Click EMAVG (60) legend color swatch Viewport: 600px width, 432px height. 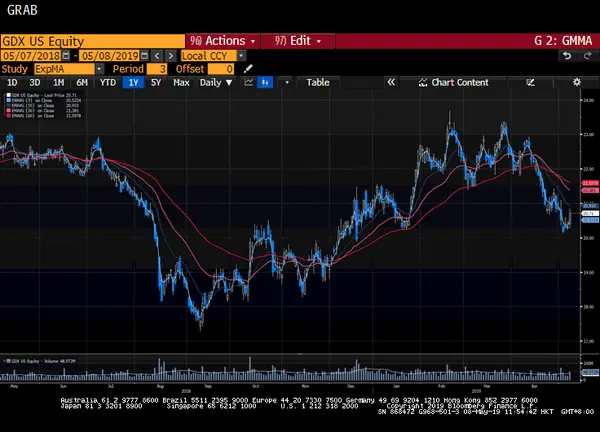pos(9,116)
